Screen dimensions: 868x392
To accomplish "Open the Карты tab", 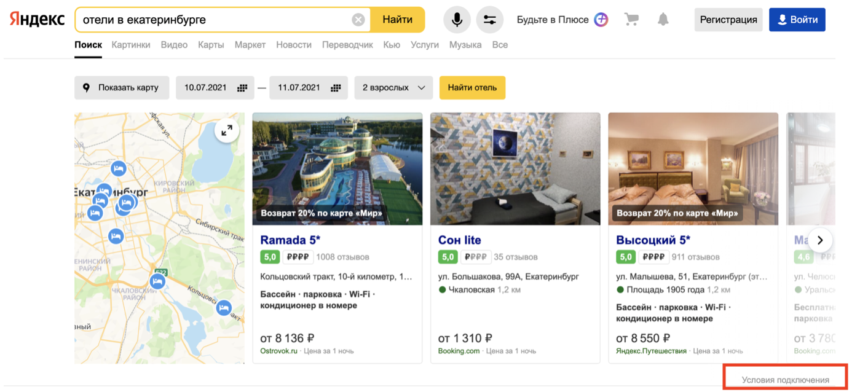I will coord(211,45).
